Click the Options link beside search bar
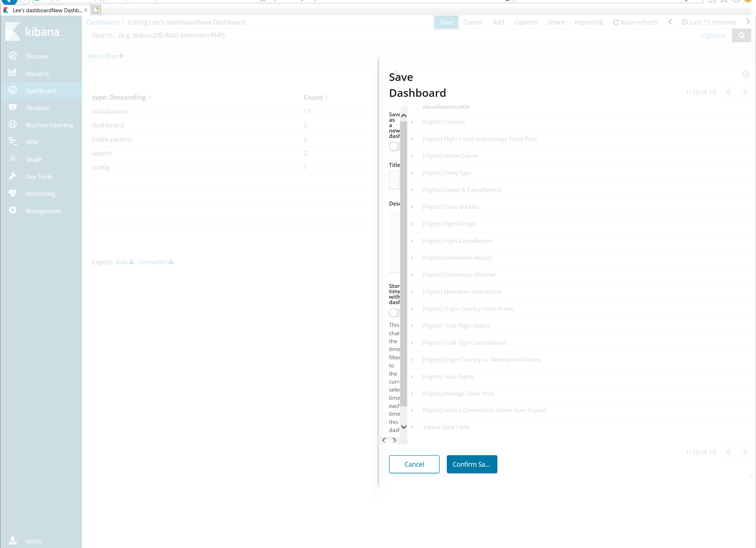The width and height of the screenshot is (756, 548). (x=713, y=36)
